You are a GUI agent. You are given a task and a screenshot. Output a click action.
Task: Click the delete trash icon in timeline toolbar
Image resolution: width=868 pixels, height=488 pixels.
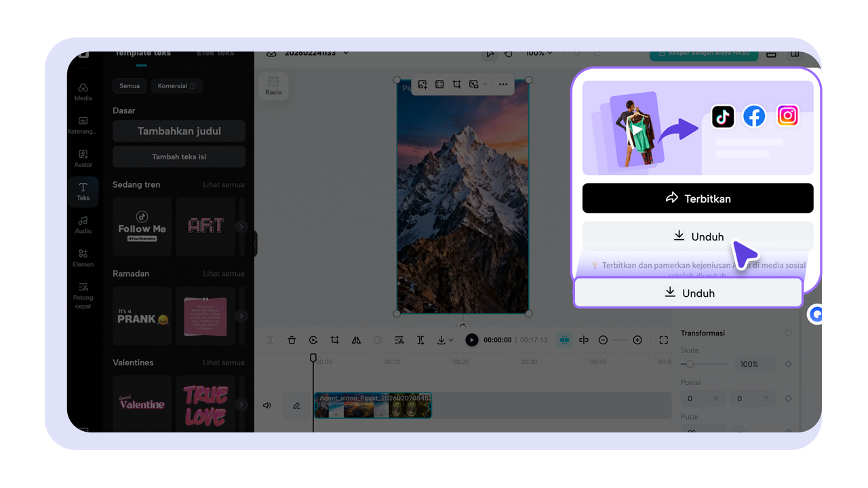tap(292, 340)
